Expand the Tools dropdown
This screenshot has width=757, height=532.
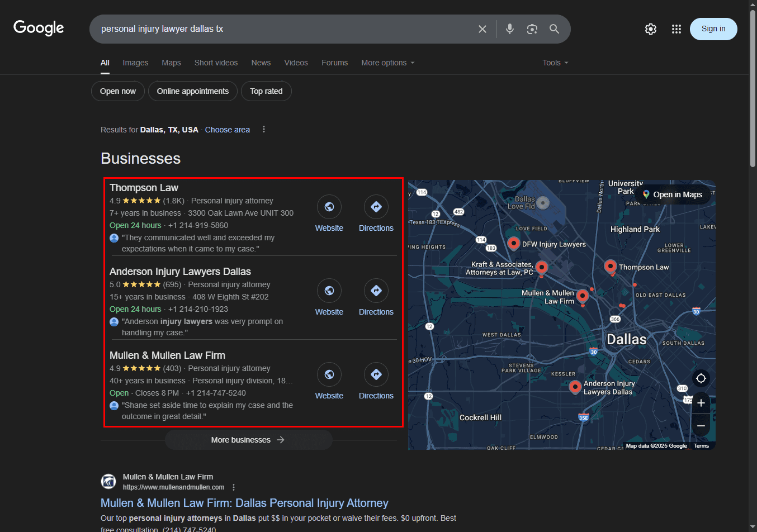(x=555, y=63)
